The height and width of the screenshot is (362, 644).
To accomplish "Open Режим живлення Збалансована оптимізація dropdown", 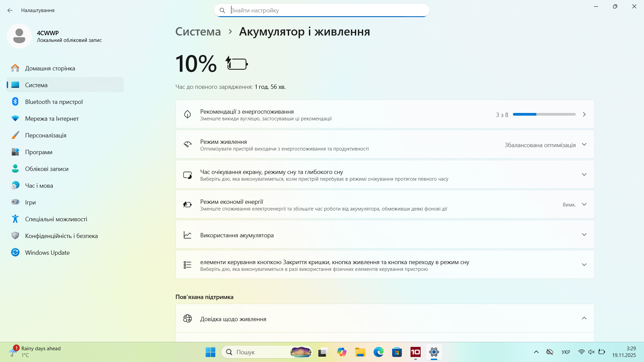I will click(x=546, y=145).
